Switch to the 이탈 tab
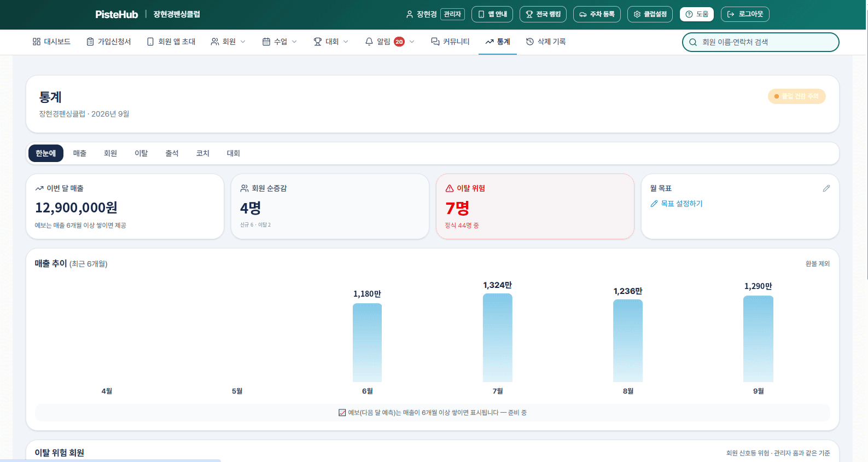The image size is (868, 462). pyautogui.click(x=141, y=153)
